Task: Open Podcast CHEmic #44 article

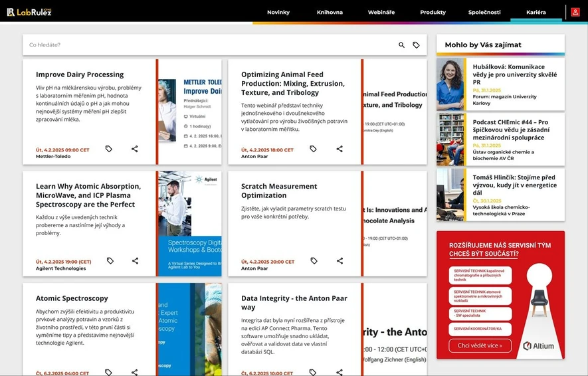Action: pyautogui.click(x=511, y=130)
